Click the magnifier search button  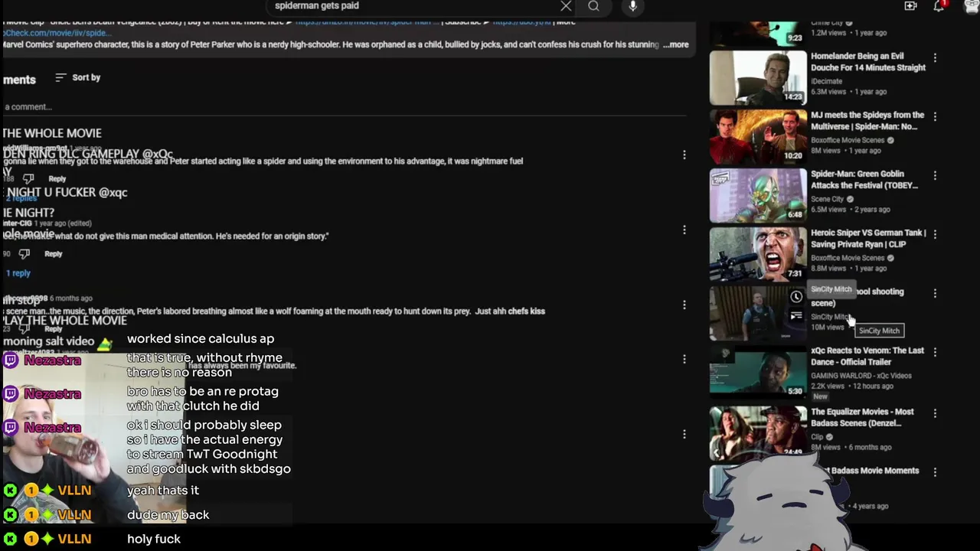point(593,6)
